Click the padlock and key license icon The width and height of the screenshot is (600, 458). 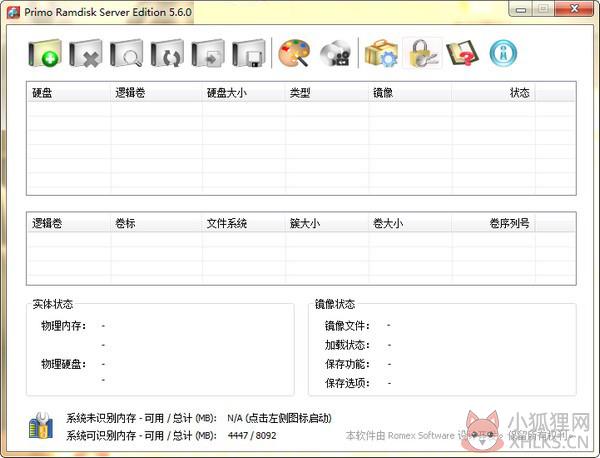[x=422, y=53]
